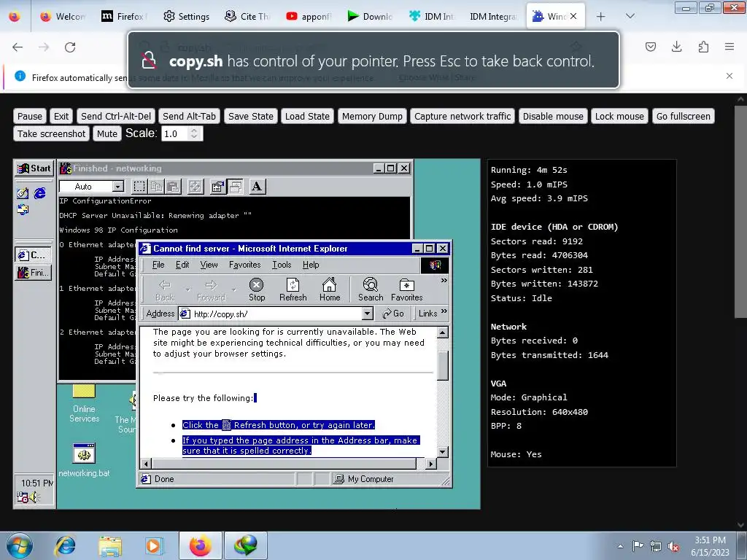Expand the Auto font size dropdown
Image resolution: width=747 pixels, height=560 pixels.
(x=118, y=186)
